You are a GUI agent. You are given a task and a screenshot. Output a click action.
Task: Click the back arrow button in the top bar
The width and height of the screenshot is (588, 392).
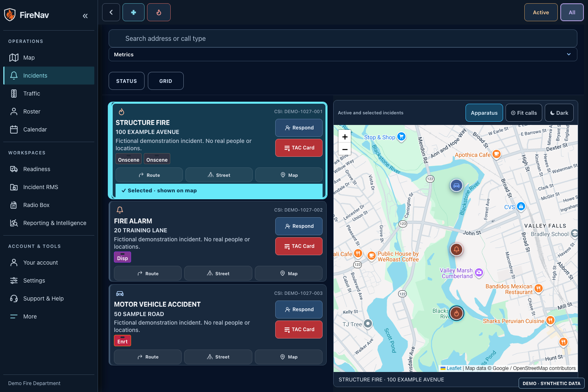111,12
